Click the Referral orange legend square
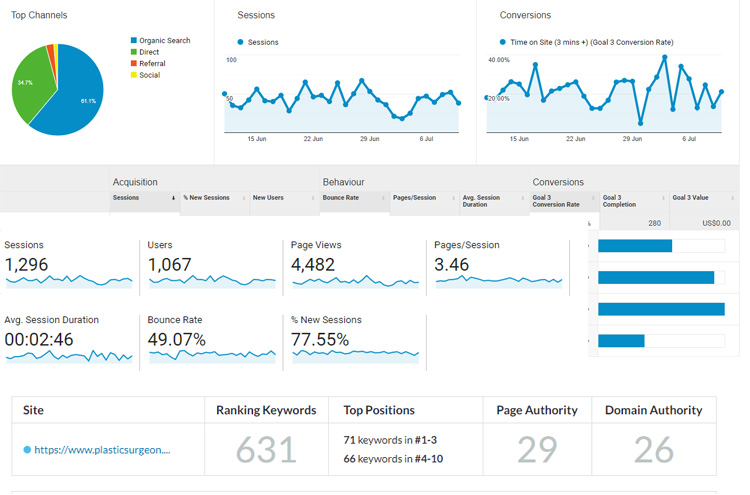750x495 pixels. (x=134, y=63)
